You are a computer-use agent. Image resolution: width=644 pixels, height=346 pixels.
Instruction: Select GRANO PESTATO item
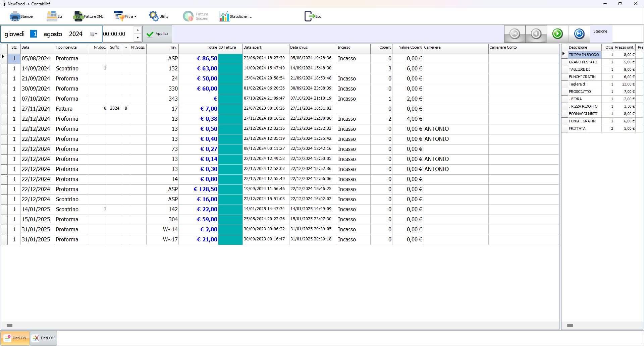[584, 62]
